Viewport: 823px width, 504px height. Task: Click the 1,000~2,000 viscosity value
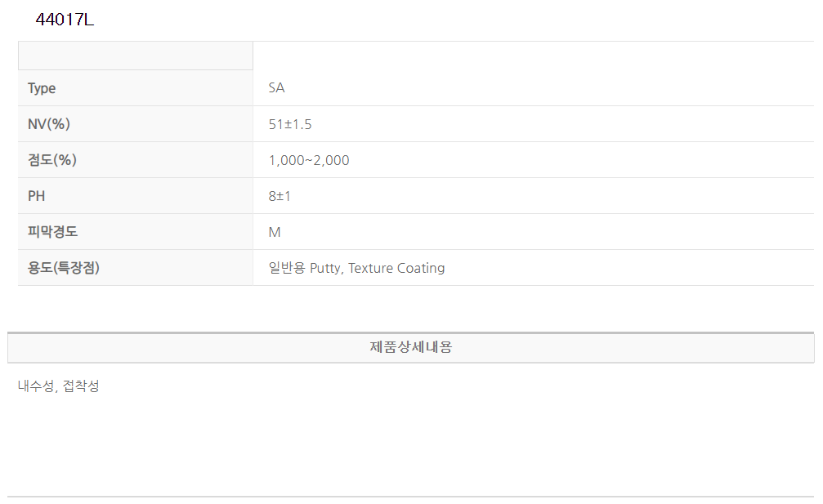pos(308,160)
